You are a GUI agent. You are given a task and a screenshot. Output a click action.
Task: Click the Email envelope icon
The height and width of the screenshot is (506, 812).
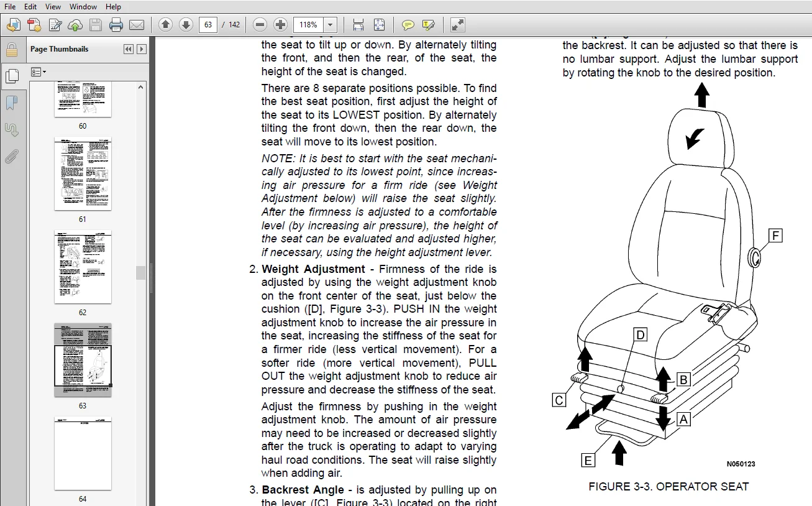tap(137, 25)
